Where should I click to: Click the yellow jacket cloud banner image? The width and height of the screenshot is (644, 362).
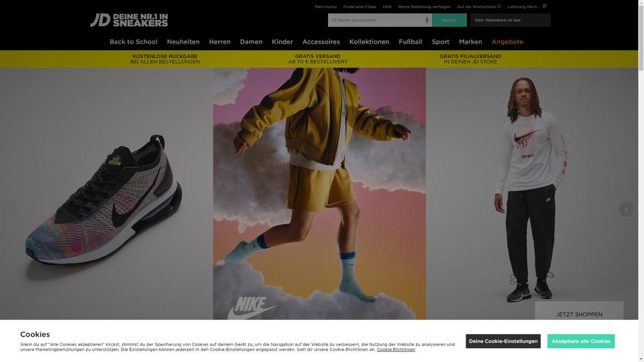(x=319, y=194)
